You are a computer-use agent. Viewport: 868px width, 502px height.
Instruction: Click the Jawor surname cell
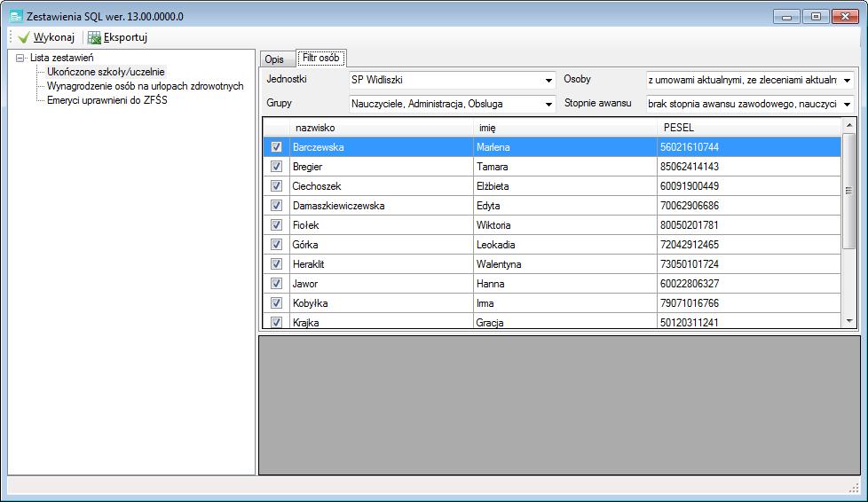pyautogui.click(x=382, y=284)
